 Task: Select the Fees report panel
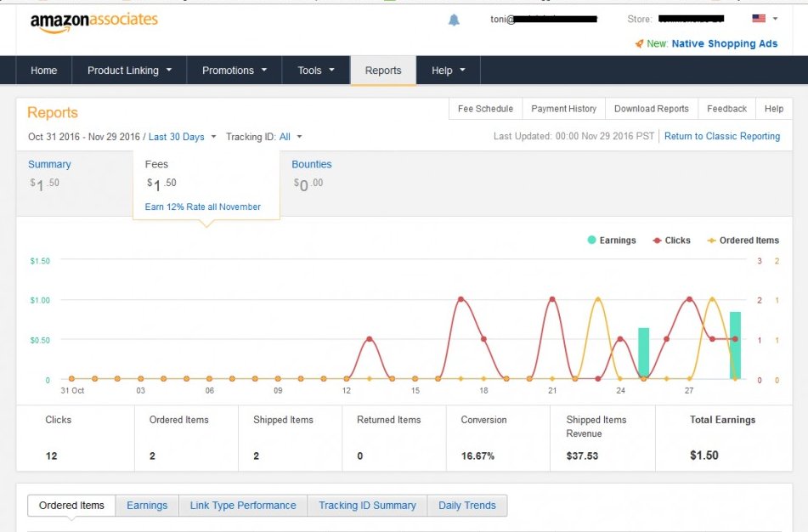point(206,184)
